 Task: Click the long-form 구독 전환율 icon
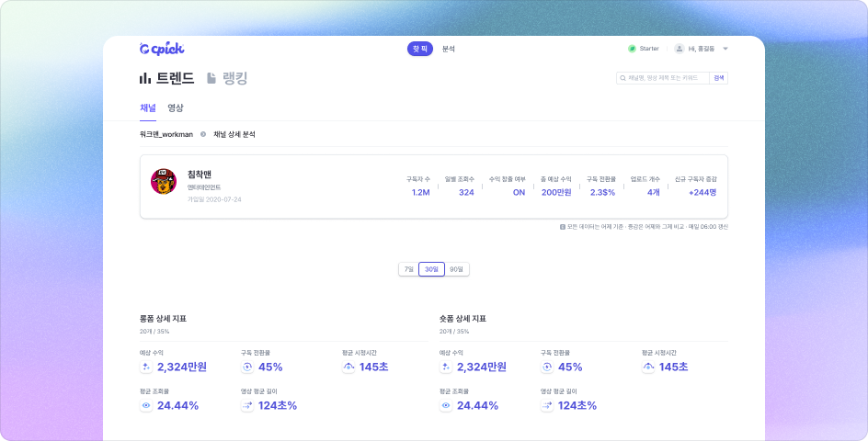(247, 367)
